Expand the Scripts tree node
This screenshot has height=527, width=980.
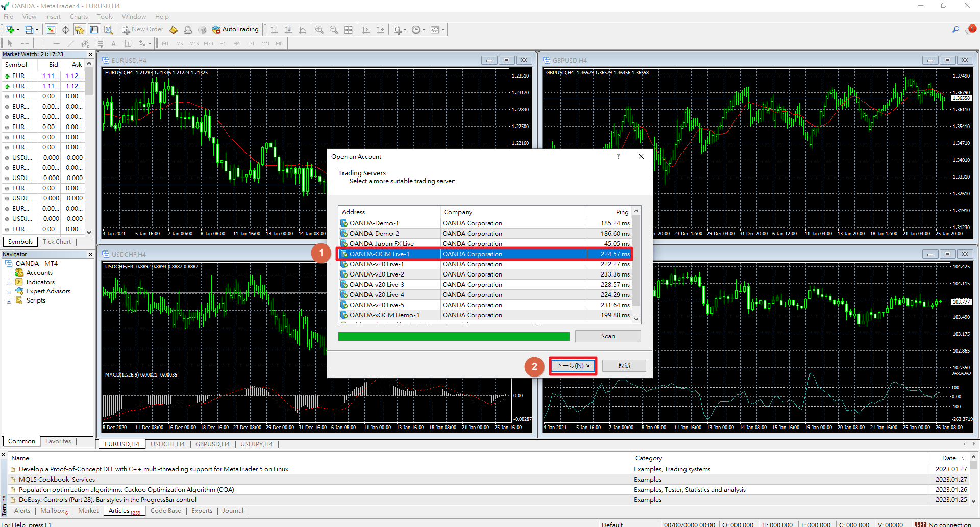[x=9, y=300]
